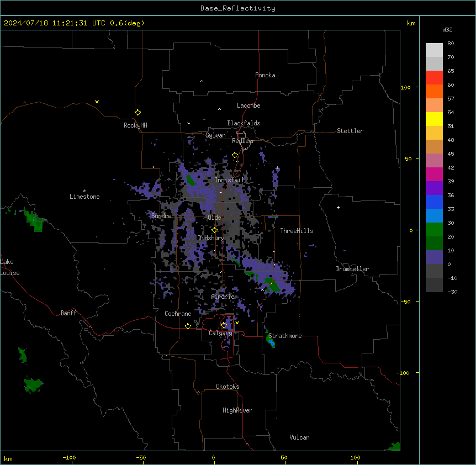Select the light gray swatch between 80 and 70 dBZ
Viewport: 476px width, 465px height.
pos(434,50)
